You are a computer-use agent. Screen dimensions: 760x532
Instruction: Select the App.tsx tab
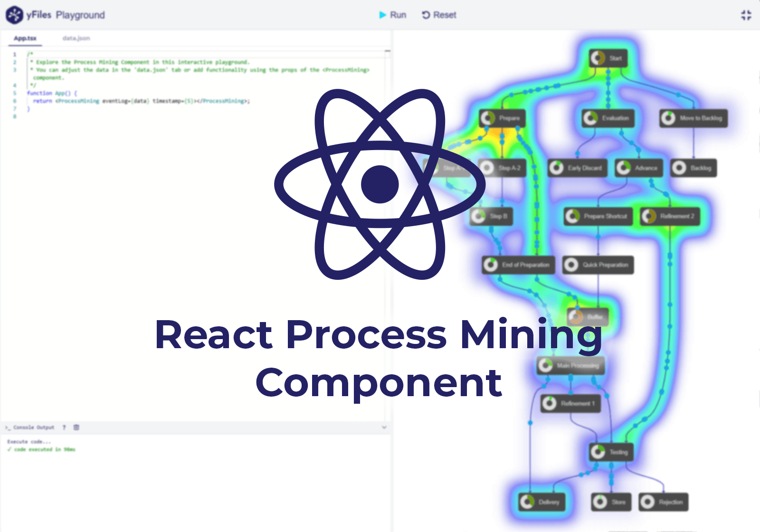(x=24, y=38)
